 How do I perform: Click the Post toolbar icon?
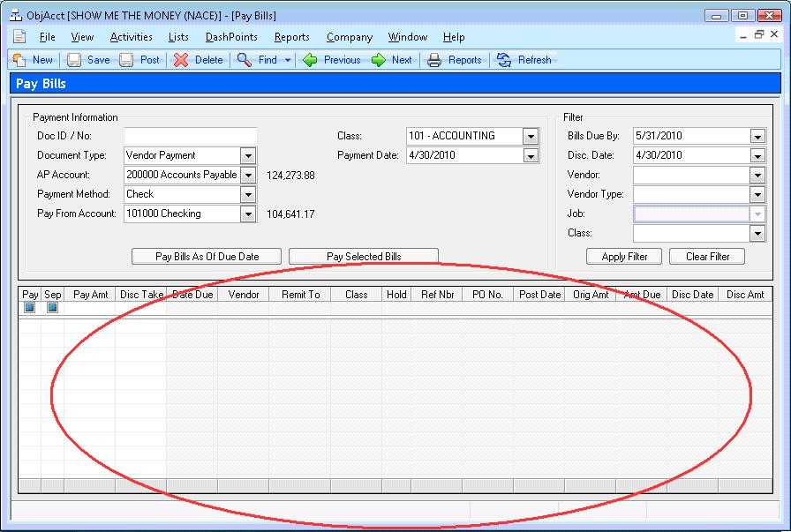tap(126, 60)
